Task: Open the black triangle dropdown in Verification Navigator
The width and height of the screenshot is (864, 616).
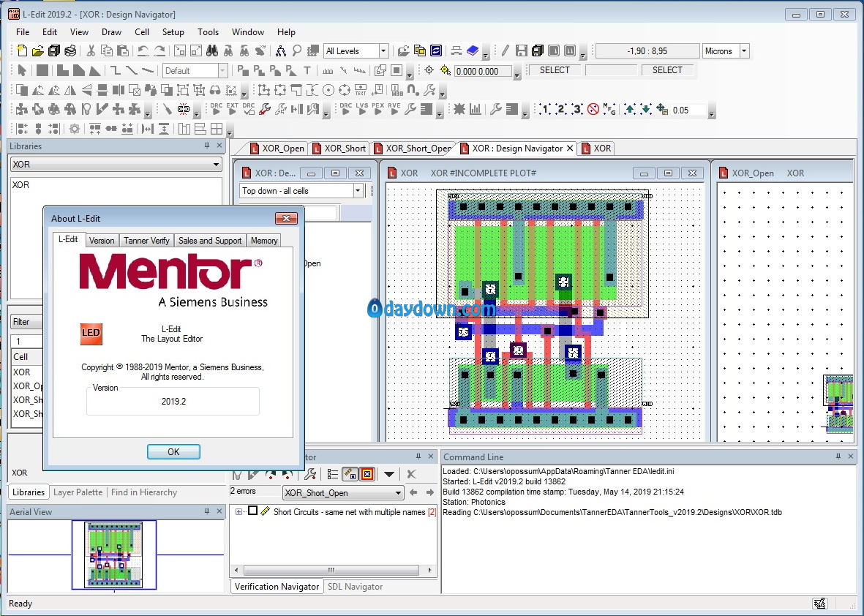Action: 389,474
